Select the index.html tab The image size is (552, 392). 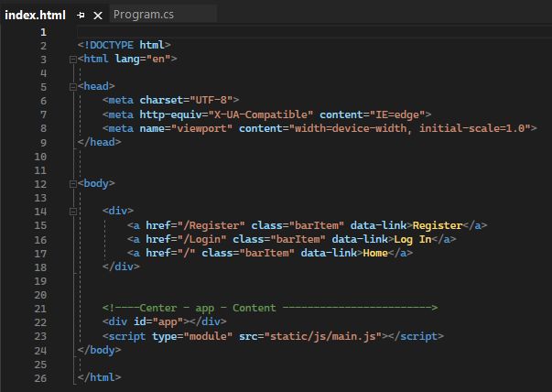pos(35,16)
